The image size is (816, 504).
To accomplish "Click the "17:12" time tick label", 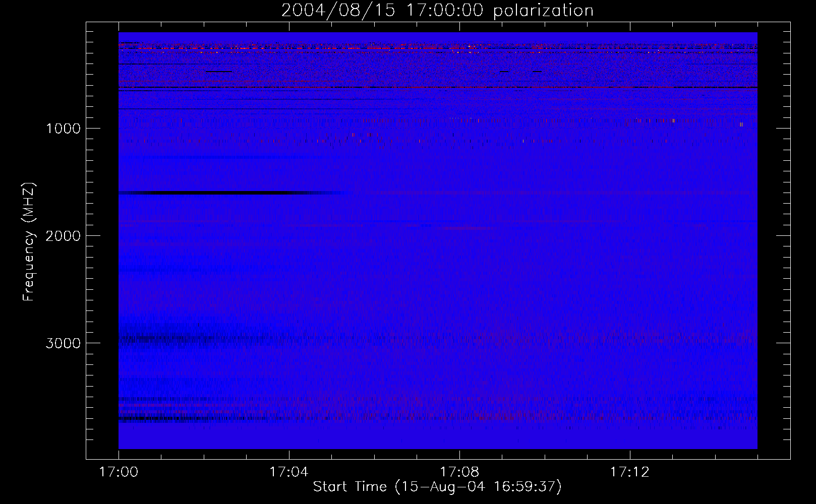I will point(630,472).
